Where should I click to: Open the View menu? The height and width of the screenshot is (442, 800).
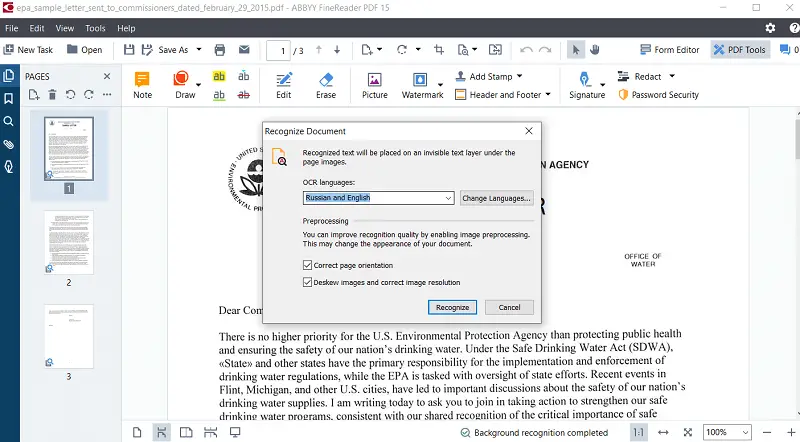[65, 28]
